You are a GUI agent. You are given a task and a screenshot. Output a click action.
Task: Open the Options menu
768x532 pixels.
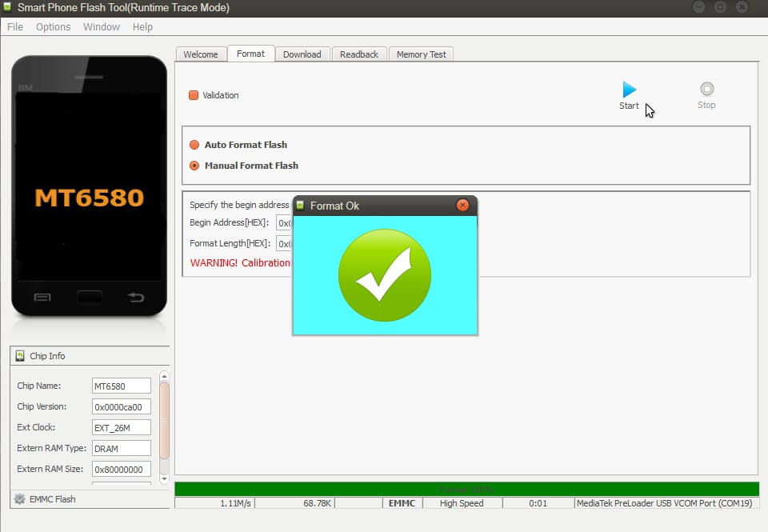coord(54,27)
